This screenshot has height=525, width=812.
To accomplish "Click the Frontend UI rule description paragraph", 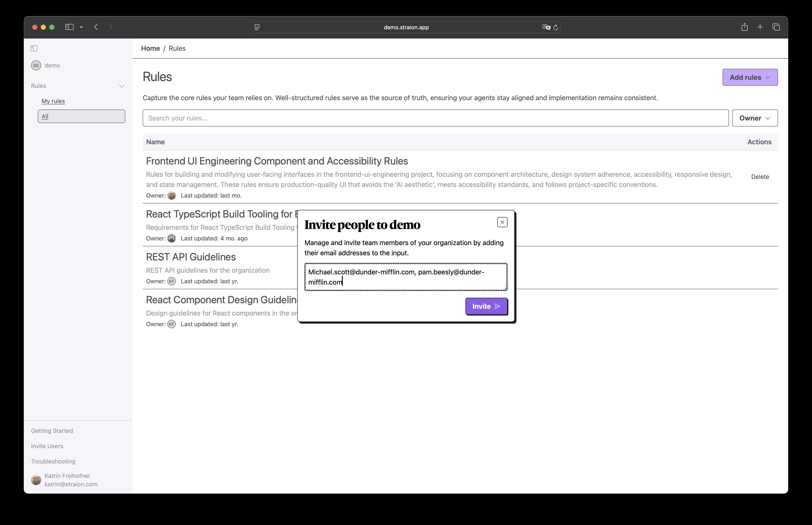I will coord(439,180).
